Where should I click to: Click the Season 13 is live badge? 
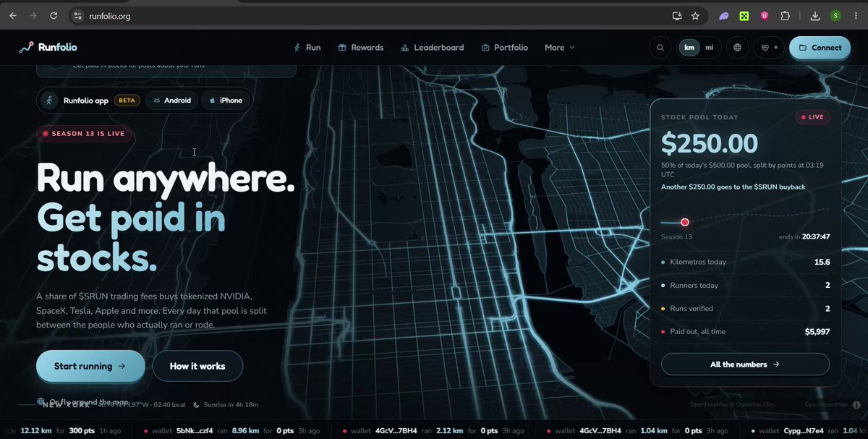(85, 134)
